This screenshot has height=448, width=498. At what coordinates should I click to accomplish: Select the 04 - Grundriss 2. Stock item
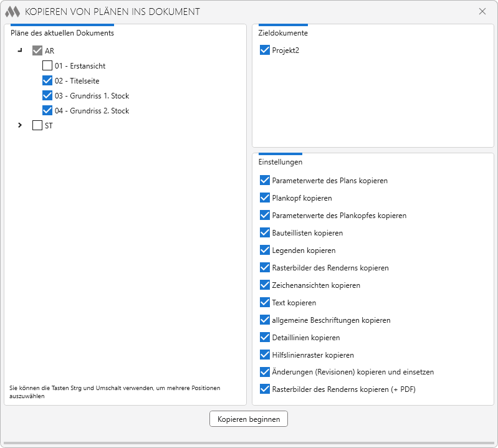(92, 111)
